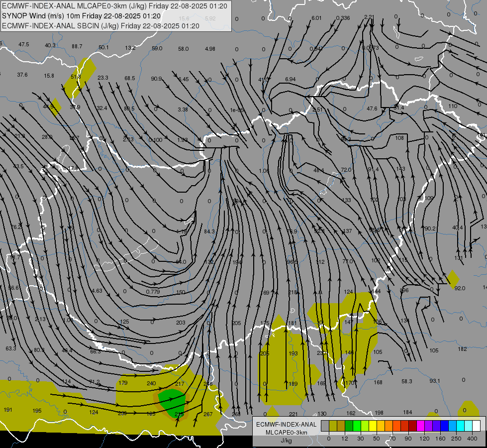Click the MLCAPE0-3km title line in header
Viewport: 487px width, 448px height.
[114, 6]
